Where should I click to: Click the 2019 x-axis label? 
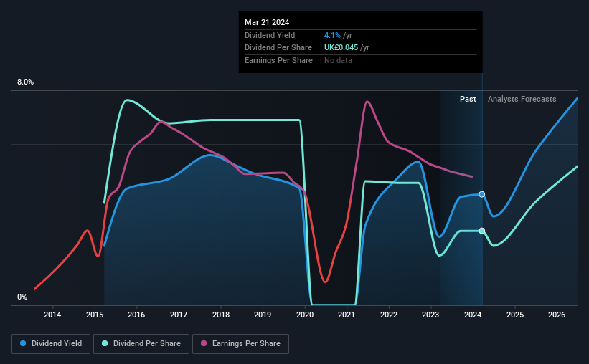(x=262, y=315)
